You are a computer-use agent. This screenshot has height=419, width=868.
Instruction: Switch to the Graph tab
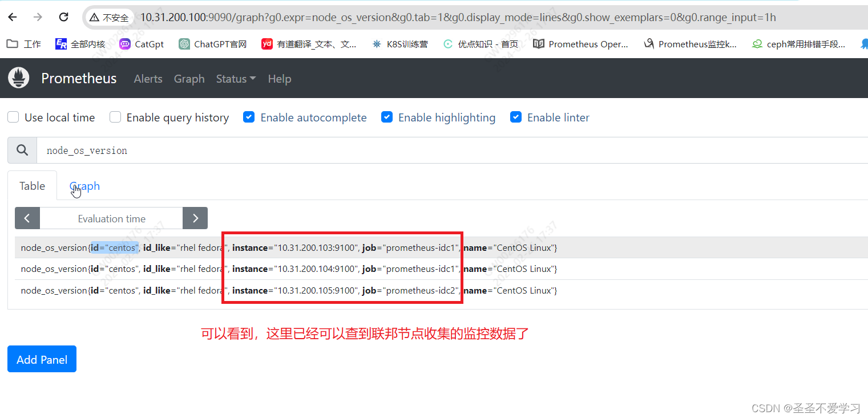click(x=84, y=186)
